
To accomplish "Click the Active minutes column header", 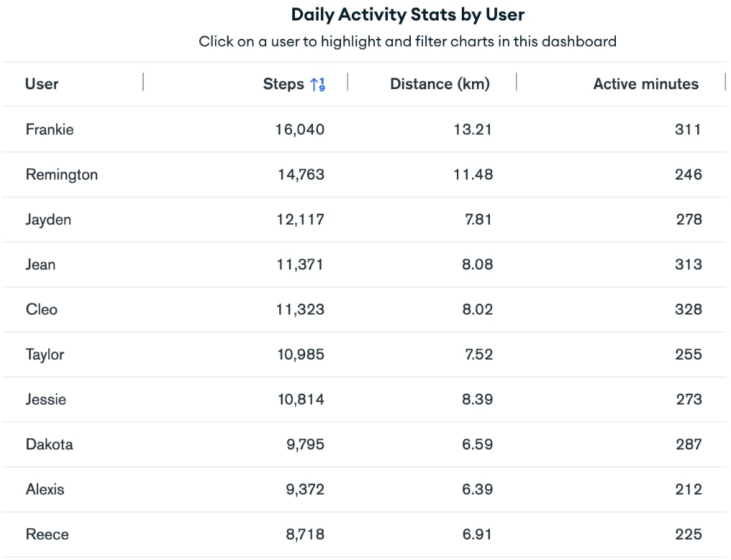I will pos(645,84).
